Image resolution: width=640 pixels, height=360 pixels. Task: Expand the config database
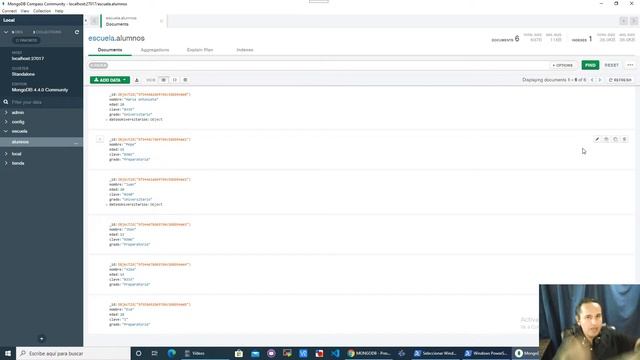pyautogui.click(x=6, y=122)
